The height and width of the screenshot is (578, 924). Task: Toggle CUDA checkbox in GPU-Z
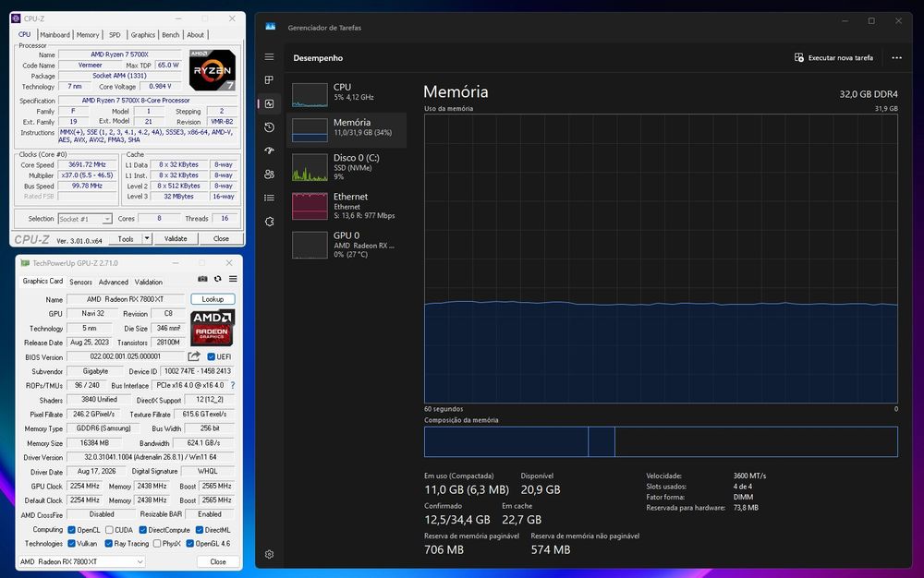tap(109, 530)
